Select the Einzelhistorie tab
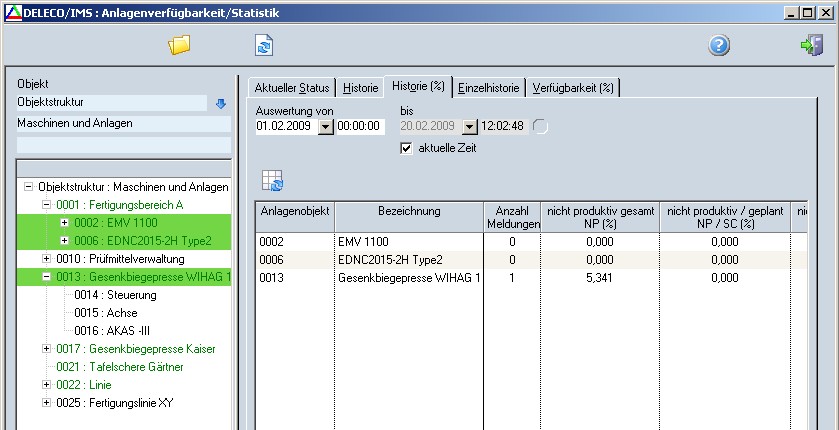 click(x=489, y=88)
